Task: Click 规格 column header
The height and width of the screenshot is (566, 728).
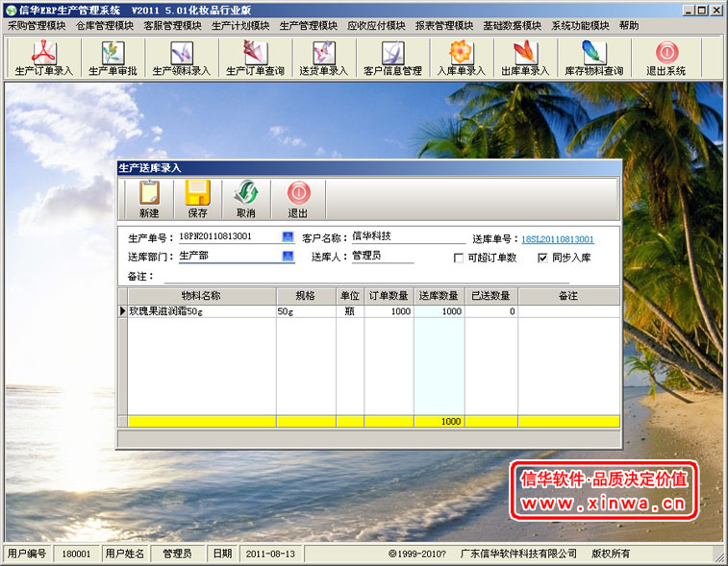Action: tap(306, 296)
